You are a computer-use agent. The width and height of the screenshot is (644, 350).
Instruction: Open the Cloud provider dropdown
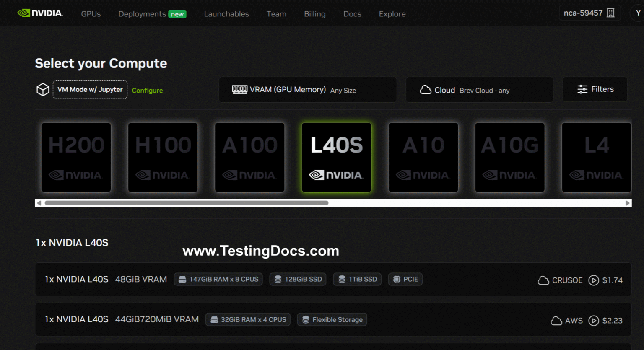point(479,89)
